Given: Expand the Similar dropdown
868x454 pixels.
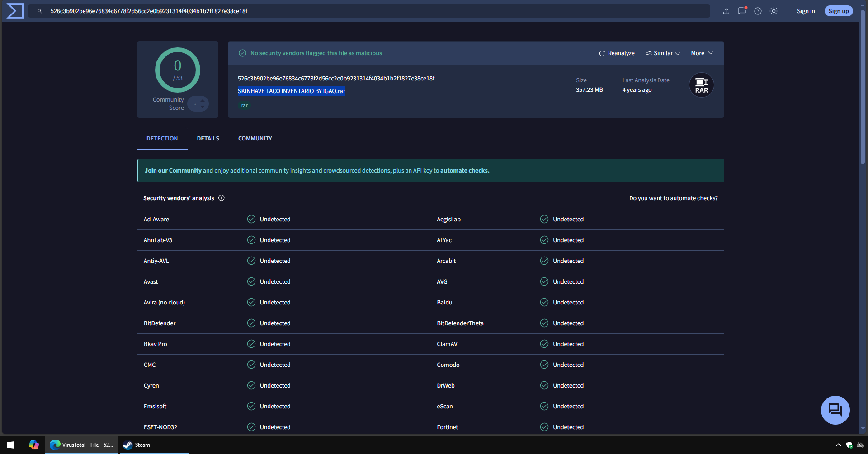Looking at the screenshot, I should coord(663,53).
